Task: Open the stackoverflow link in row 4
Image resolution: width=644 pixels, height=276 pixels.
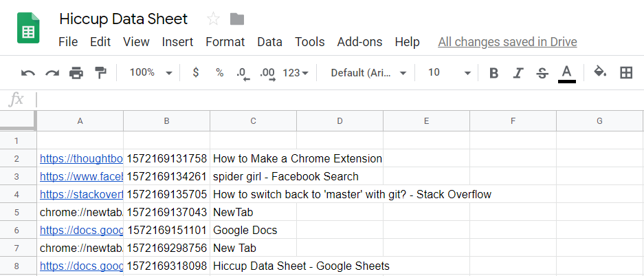Action: tap(81, 194)
